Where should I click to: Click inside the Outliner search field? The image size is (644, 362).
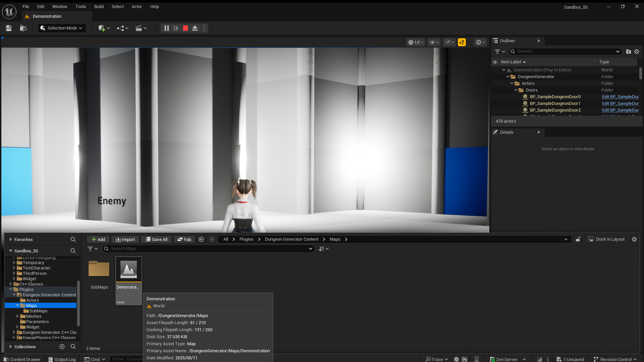coord(565,52)
